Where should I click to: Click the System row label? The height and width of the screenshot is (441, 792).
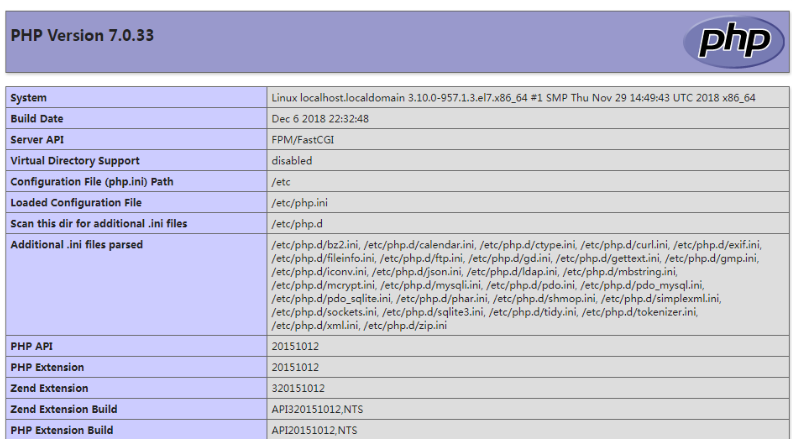[x=29, y=98]
